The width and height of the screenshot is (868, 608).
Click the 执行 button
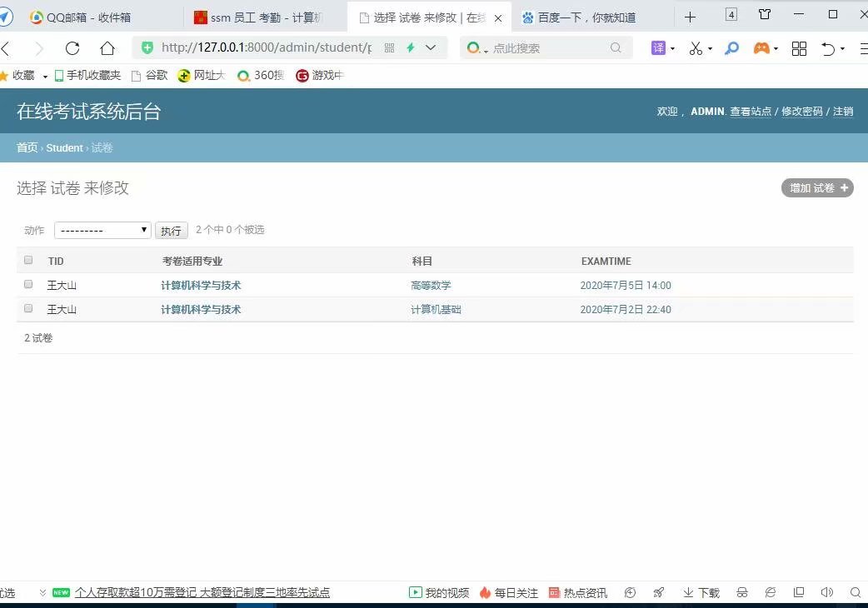click(x=171, y=231)
